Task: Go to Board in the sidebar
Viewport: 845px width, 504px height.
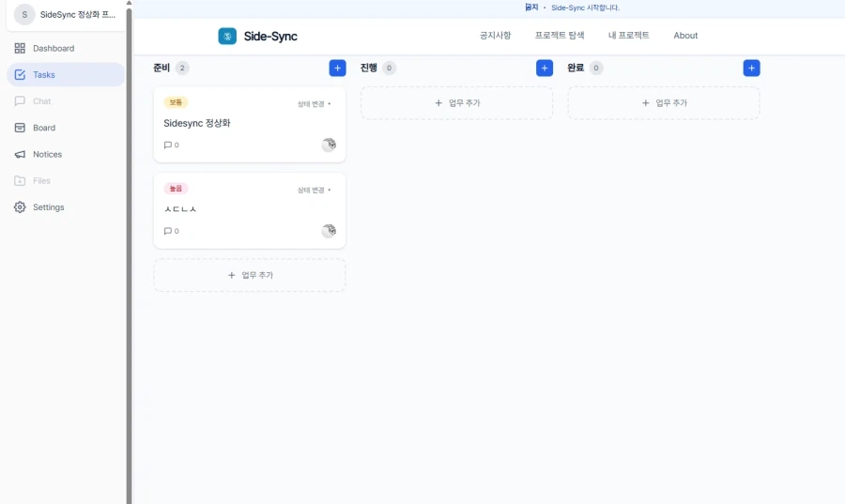Action: (x=66, y=128)
